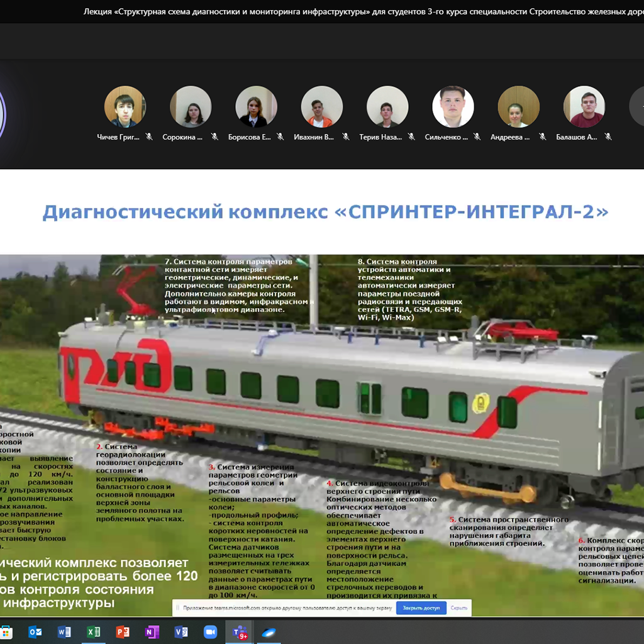Image resolution: width=644 pixels, height=644 pixels.
Task: Click the name label 'Сильченко ...'
Action: point(446,137)
